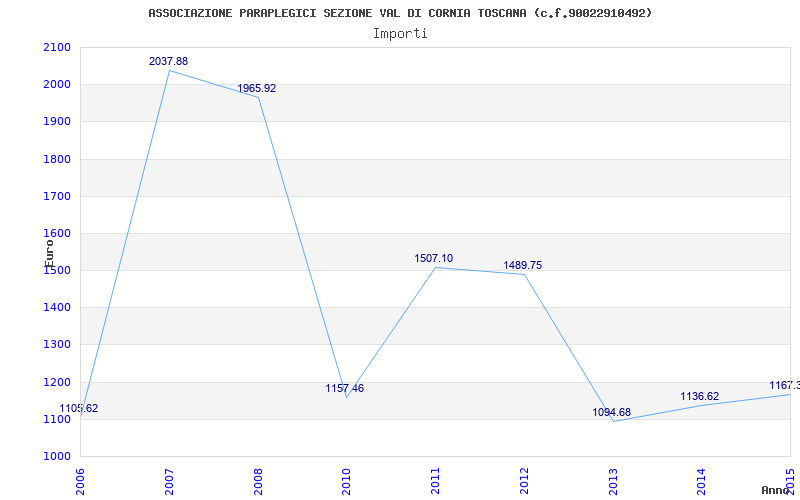Screen dimensions: 800x500
Task: Click x-axis year 2010
Action: tap(346, 482)
